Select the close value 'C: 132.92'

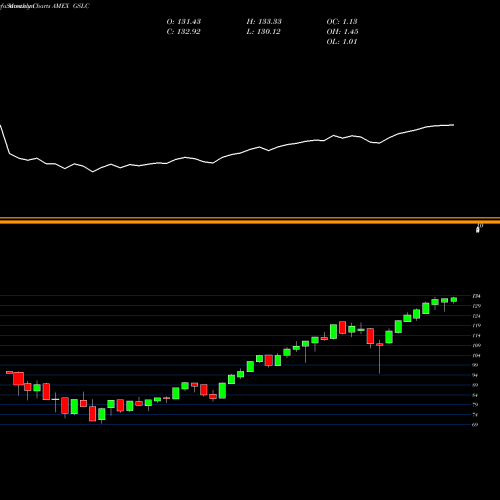[x=184, y=32]
